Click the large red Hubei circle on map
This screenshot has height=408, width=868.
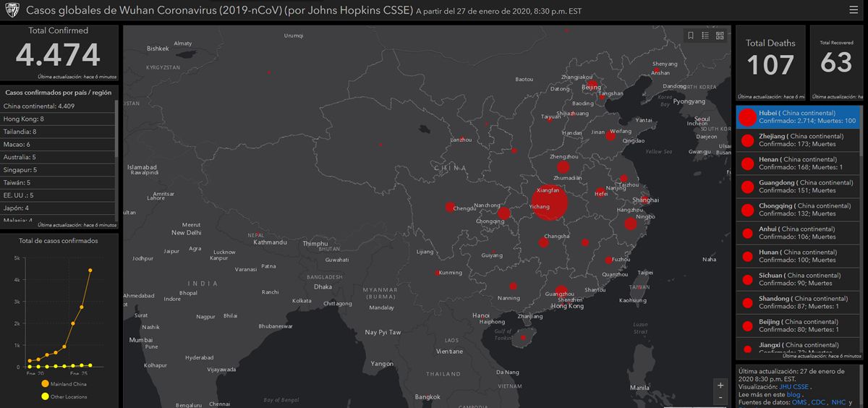coord(550,203)
